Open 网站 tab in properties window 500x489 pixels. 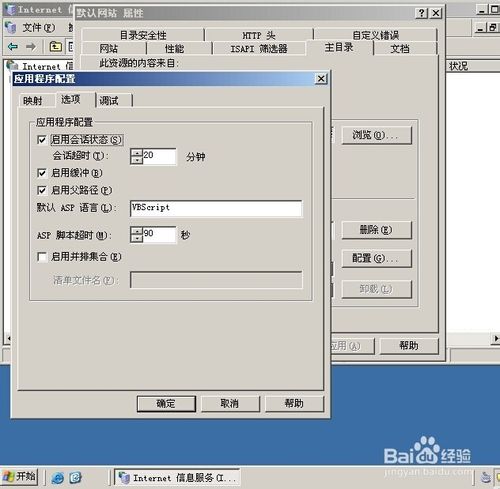click(113, 49)
